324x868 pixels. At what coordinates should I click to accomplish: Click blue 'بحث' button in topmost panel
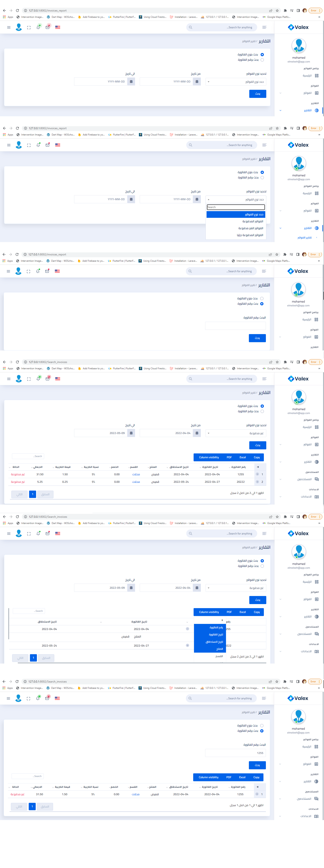point(258,94)
